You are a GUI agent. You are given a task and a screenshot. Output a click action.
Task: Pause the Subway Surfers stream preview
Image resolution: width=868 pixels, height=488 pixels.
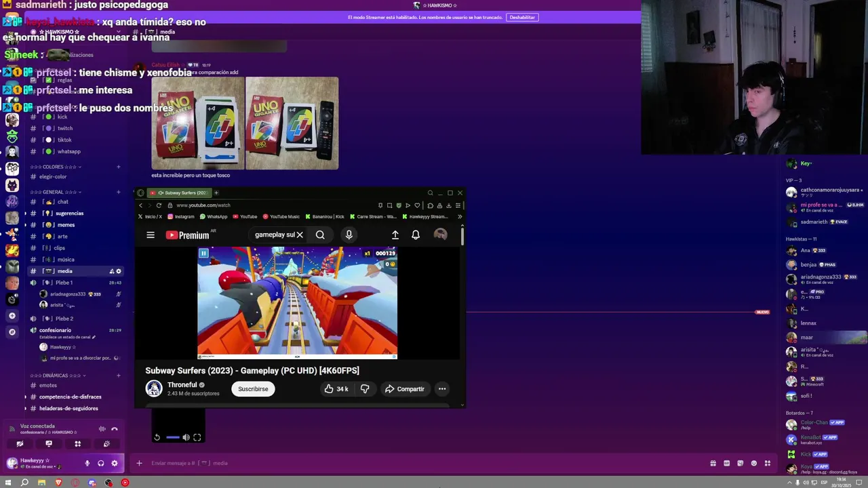click(203, 253)
